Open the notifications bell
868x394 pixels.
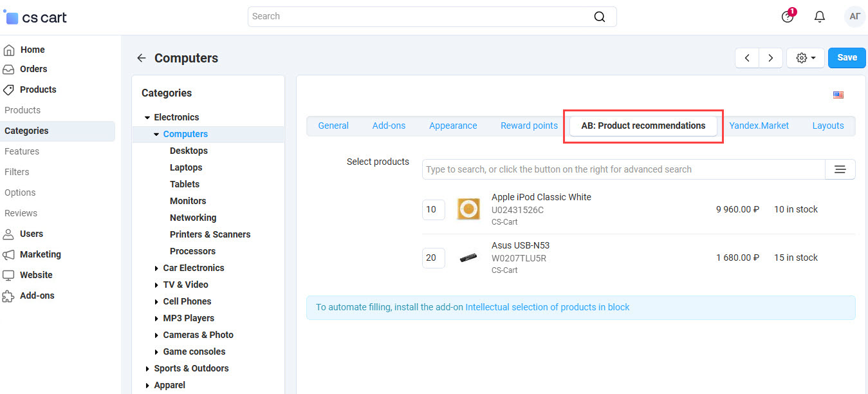(x=820, y=17)
